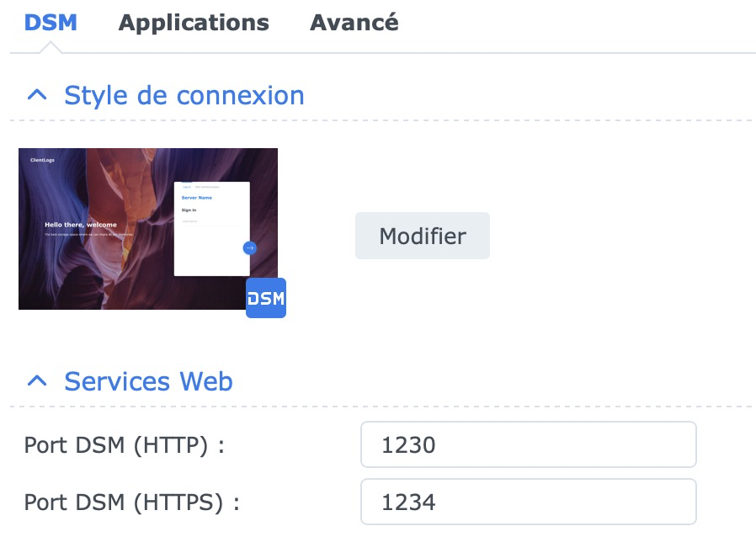
Task: Switch to the DSM tab
Action: [50, 23]
